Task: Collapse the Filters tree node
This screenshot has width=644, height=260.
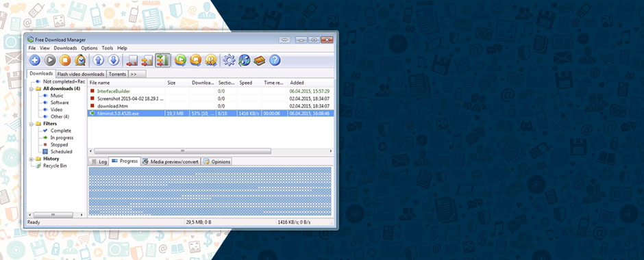Action: 32,124
